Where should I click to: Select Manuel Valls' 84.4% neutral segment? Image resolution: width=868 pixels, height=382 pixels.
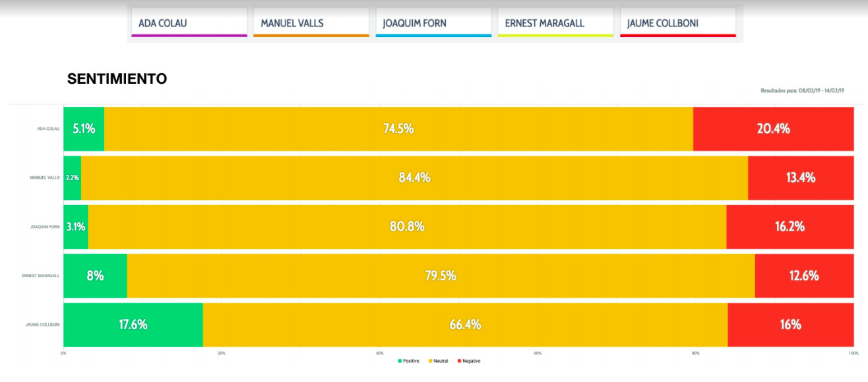[414, 177]
